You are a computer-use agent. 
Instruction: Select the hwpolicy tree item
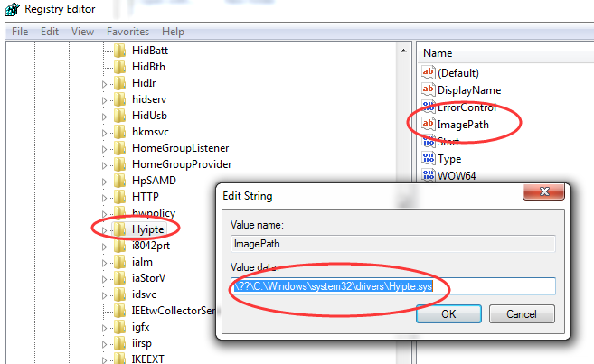coord(154,213)
